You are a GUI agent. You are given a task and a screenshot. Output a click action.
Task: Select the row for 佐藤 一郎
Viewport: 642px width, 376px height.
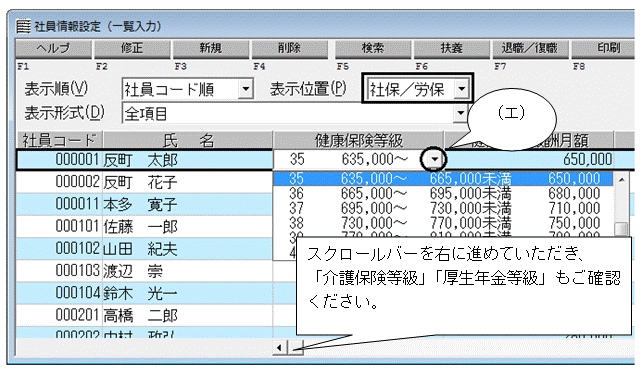point(145,226)
